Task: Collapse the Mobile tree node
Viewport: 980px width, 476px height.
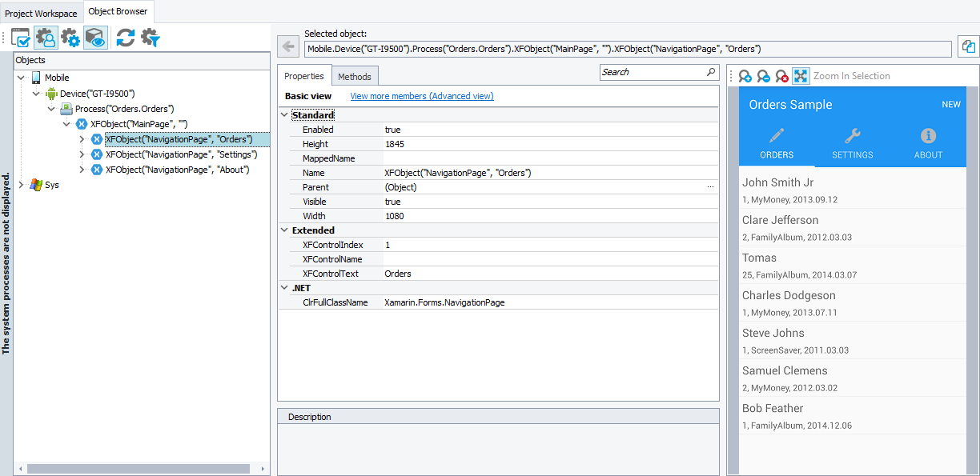Action: pyautogui.click(x=21, y=77)
